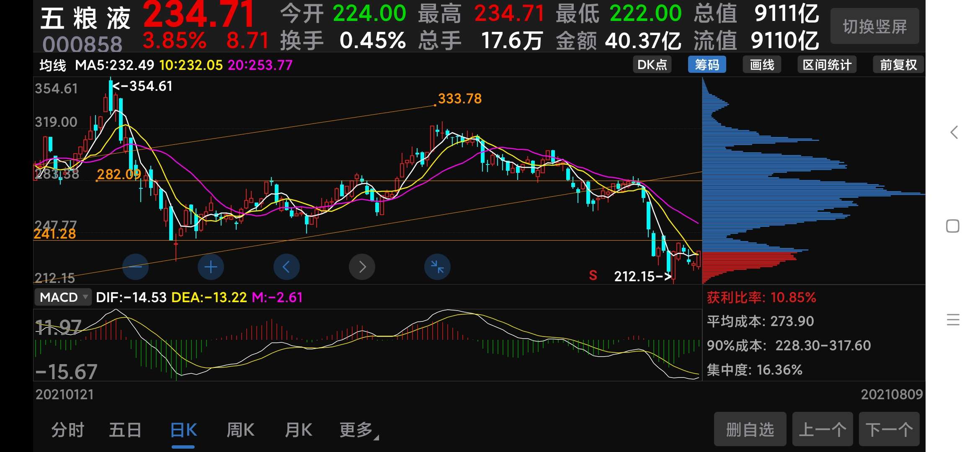Tap the 平均成本 273.90 line

point(761,321)
